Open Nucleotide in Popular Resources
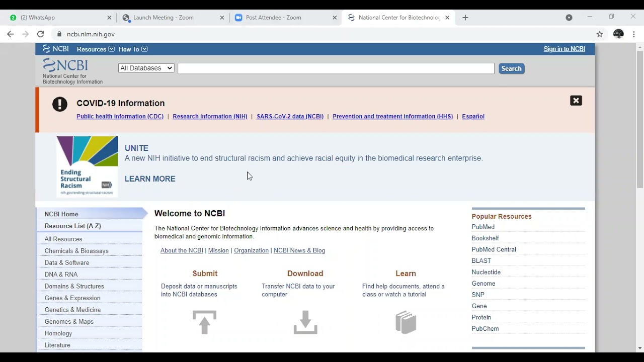Viewport: 644px width, 362px height. [486, 272]
